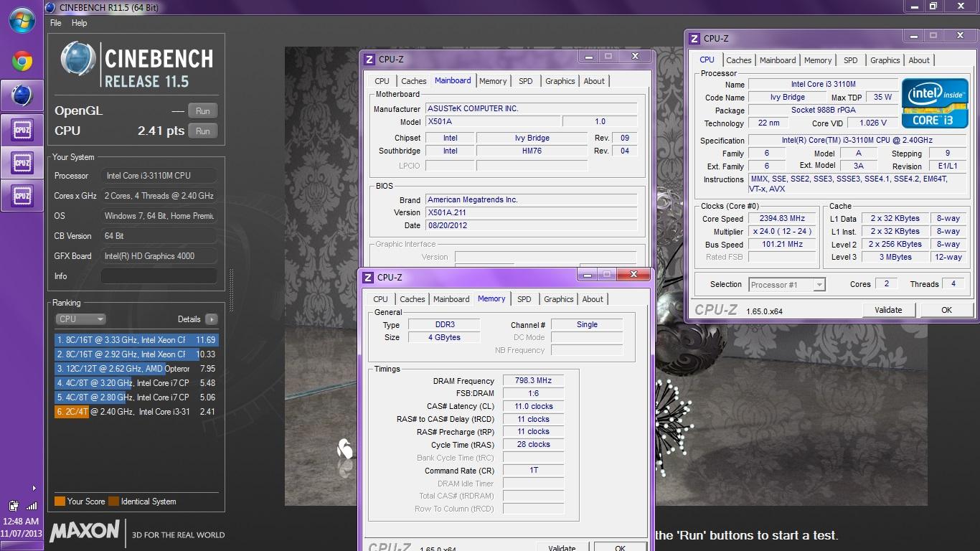Open Caches tab in Mainboard CPU-Z window

(414, 81)
